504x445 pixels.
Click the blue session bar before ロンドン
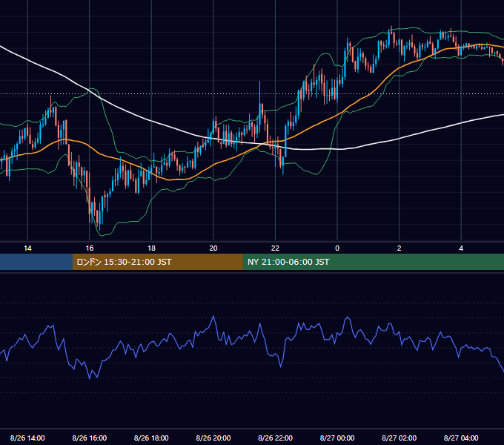coord(36,262)
